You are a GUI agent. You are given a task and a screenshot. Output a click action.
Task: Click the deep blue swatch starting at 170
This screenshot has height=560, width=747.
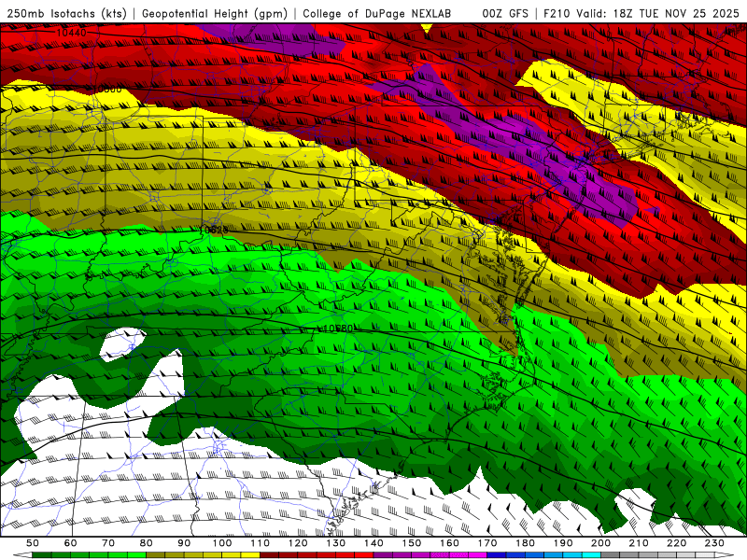click(x=497, y=555)
